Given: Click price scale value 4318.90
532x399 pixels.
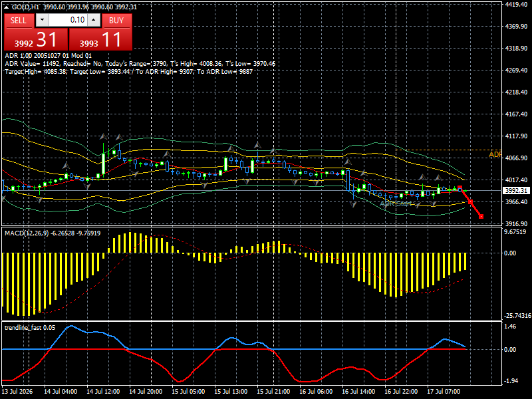Looking at the screenshot, I should 516,49.
